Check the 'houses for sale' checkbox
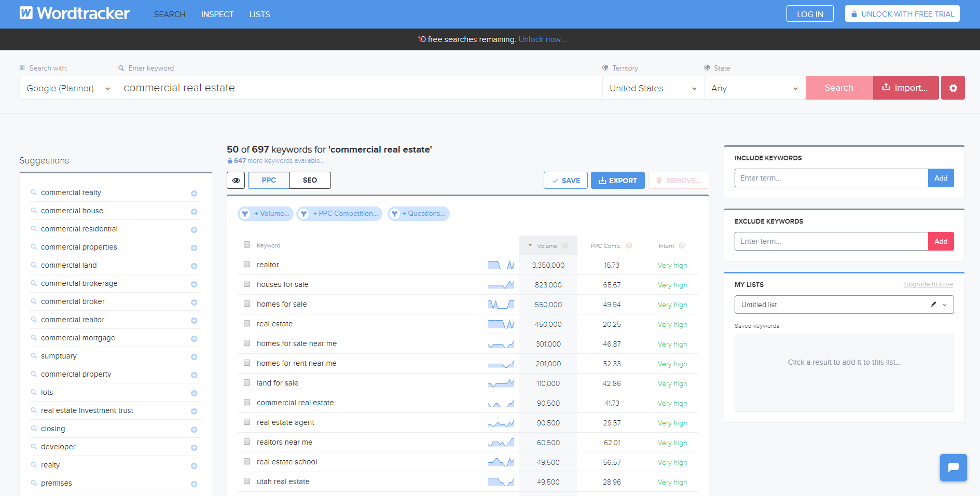The width and height of the screenshot is (980, 496). pos(247,284)
